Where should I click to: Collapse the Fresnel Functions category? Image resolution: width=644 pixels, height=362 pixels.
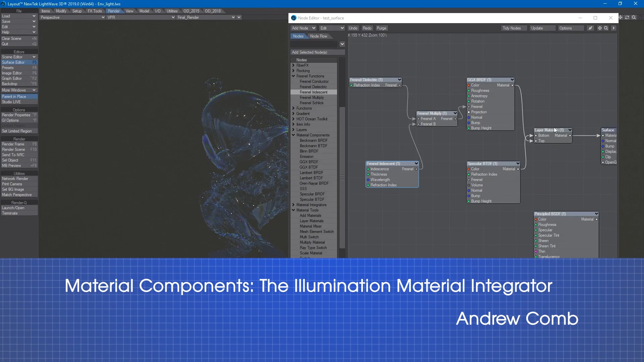(293, 76)
